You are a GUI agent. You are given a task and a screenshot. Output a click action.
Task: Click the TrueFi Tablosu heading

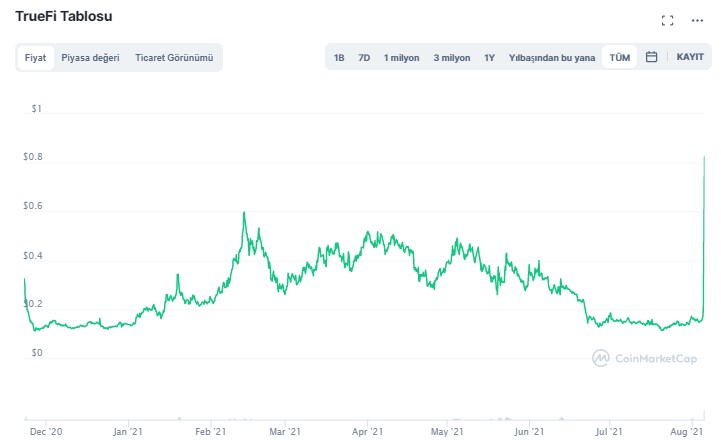[64, 17]
